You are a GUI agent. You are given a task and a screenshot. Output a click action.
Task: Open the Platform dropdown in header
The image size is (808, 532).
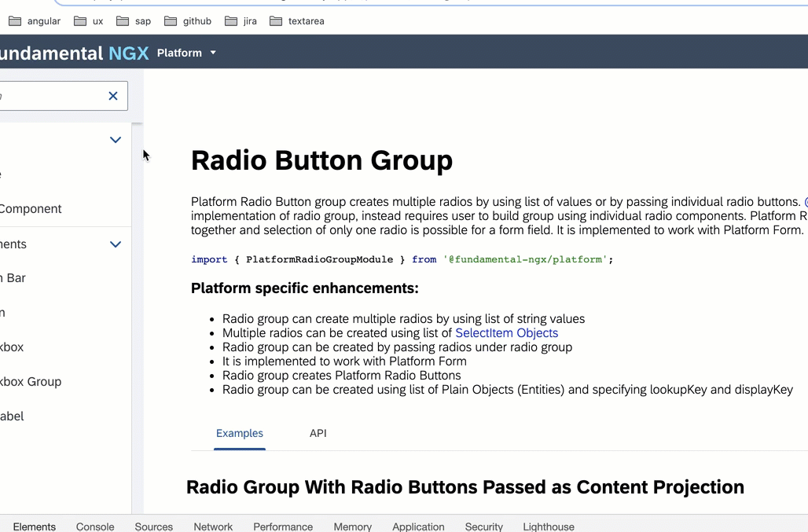click(186, 53)
